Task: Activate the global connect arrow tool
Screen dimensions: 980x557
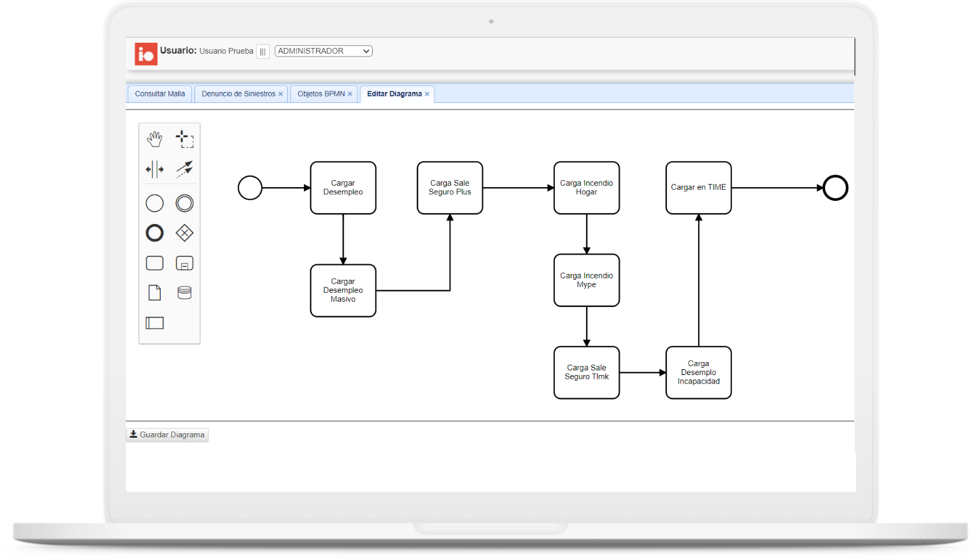Action: (x=185, y=170)
